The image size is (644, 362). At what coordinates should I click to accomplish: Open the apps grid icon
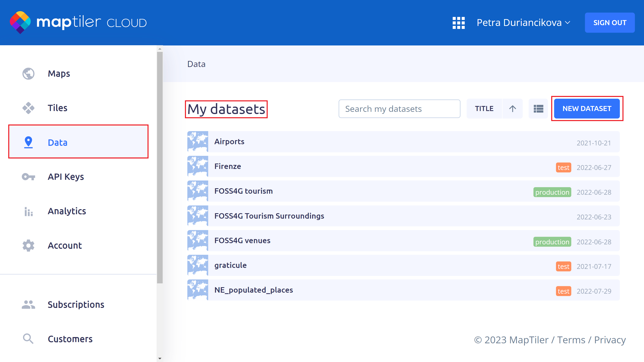(x=458, y=23)
